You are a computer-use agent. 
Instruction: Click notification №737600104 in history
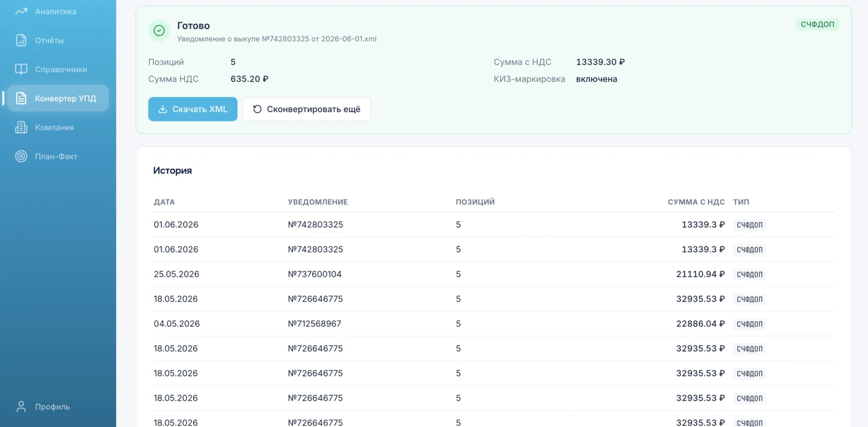click(315, 274)
